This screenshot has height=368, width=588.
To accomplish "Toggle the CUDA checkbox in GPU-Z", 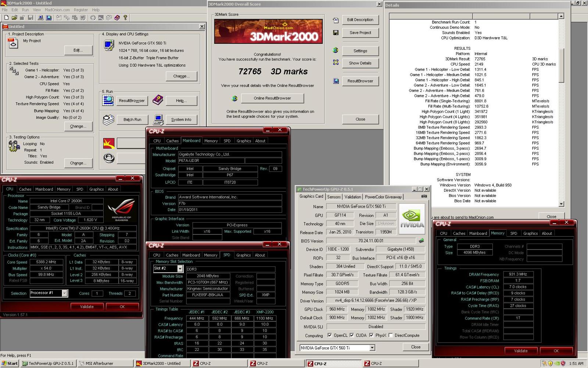I will 351,335.
